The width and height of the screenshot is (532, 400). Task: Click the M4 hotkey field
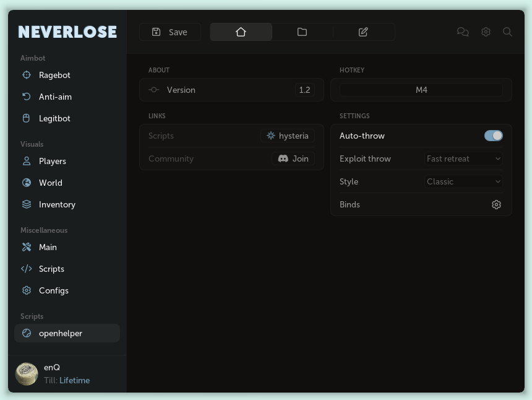421,90
